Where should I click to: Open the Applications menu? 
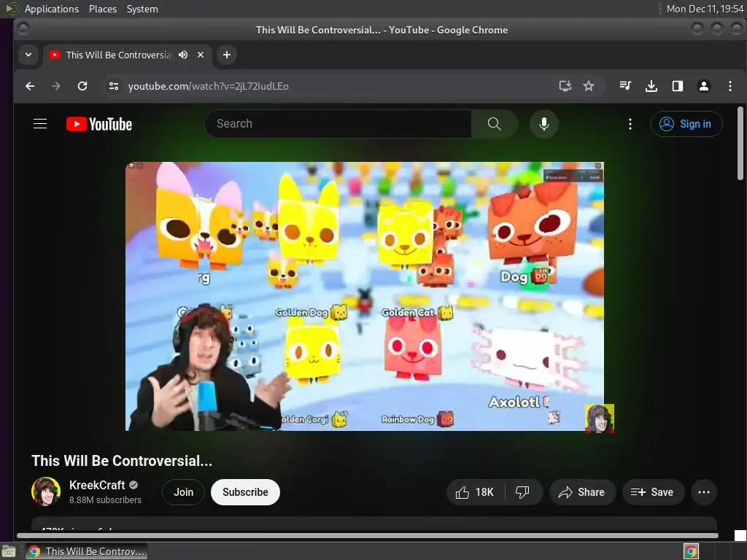click(x=52, y=9)
